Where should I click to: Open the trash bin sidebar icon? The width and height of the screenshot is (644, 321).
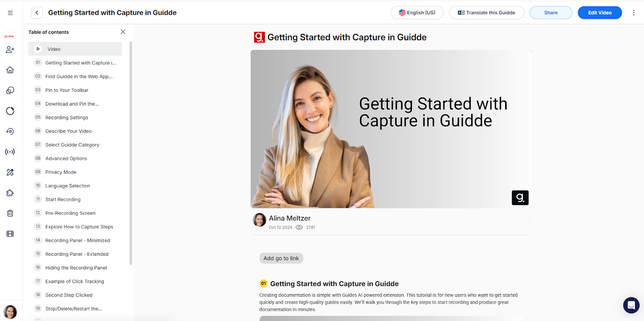10,213
